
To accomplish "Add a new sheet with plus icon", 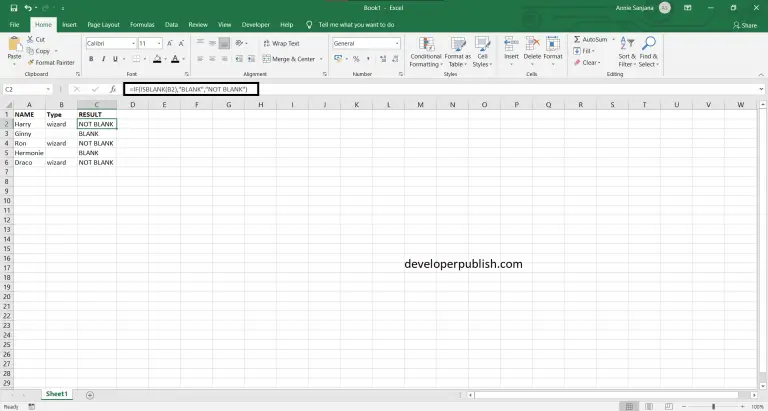I will pyautogui.click(x=90, y=394).
